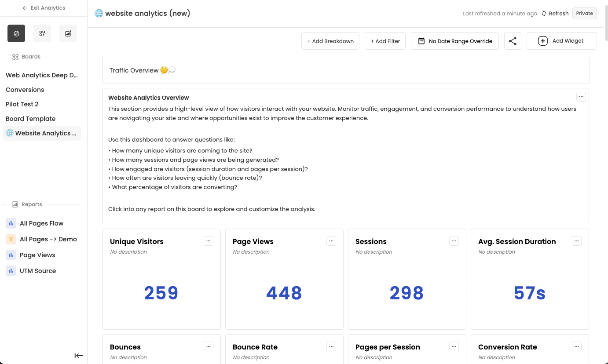The width and height of the screenshot is (608, 364).
Task: Click the globe icon beside board title
Action: [99, 13]
